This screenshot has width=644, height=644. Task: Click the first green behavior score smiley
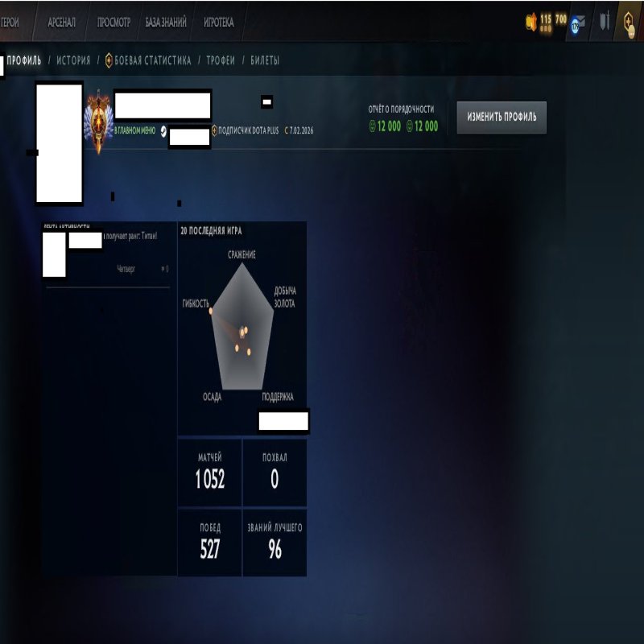point(373,126)
